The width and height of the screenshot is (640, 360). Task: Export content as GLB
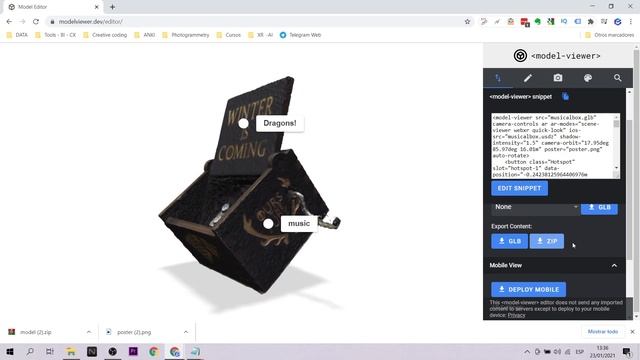tap(509, 241)
